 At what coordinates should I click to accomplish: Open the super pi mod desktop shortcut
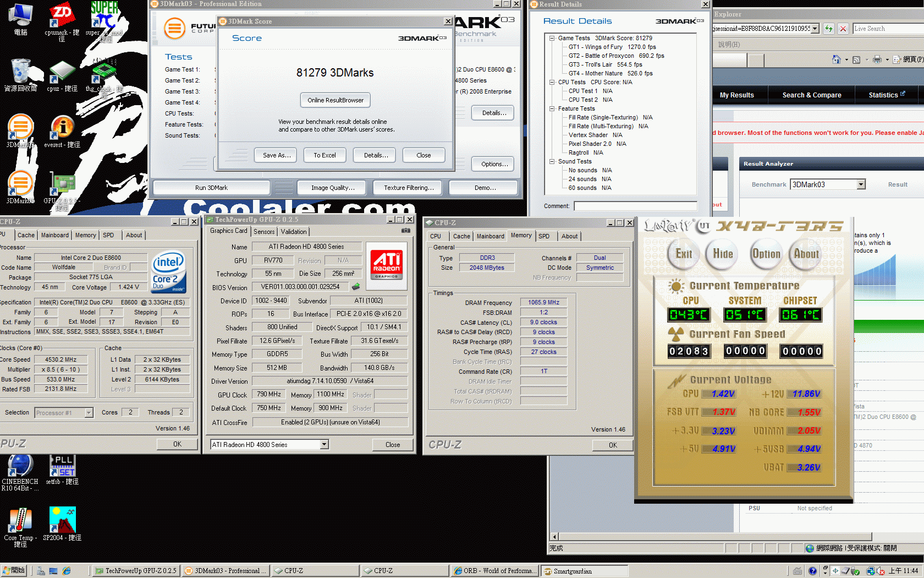(105, 21)
